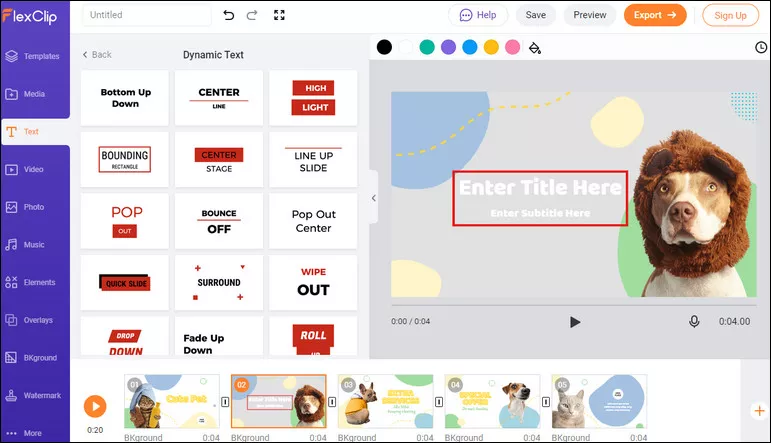Select scene 04 Special Offer thumbnail
The image size is (771, 443).
tap(492, 401)
